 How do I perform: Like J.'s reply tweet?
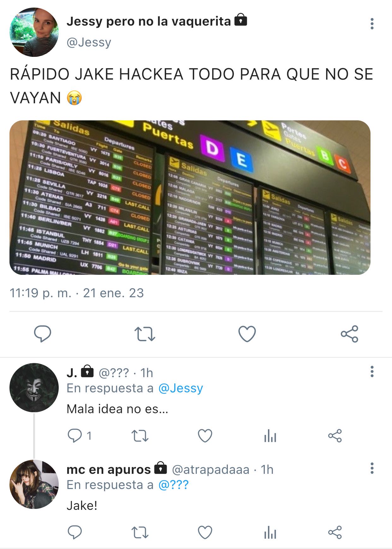pos(205,436)
